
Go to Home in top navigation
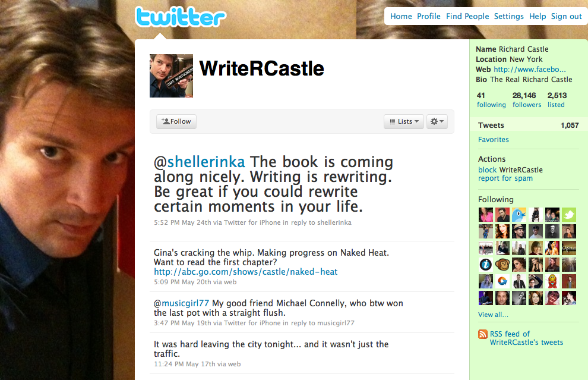[401, 16]
